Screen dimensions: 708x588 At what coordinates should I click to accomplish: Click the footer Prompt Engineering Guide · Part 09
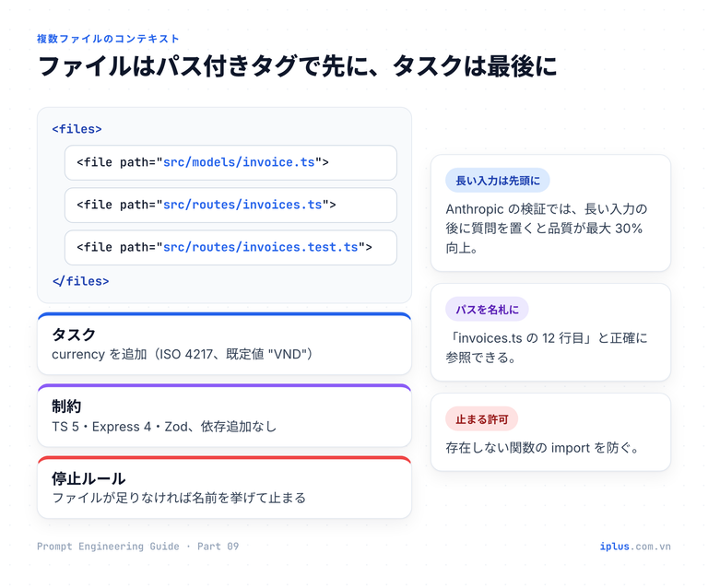coord(137,546)
